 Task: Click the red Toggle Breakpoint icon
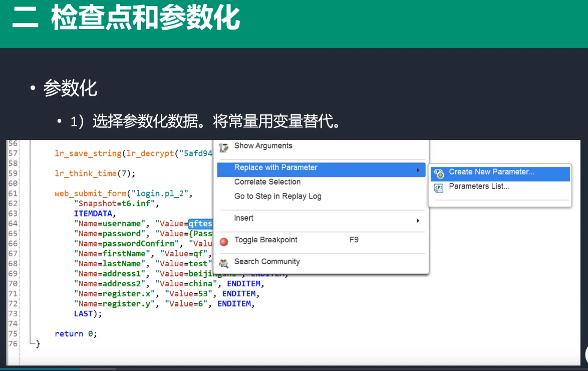[224, 242]
